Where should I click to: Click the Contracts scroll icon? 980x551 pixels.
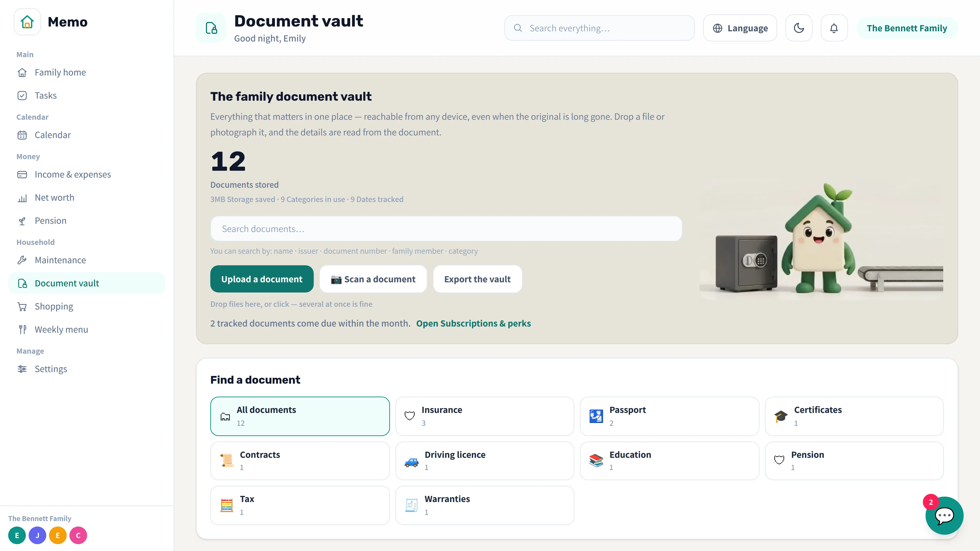pos(227,461)
